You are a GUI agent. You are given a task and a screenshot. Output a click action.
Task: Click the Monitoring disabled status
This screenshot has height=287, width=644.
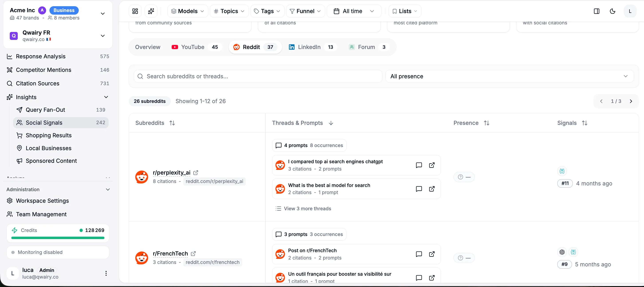pyautogui.click(x=58, y=252)
